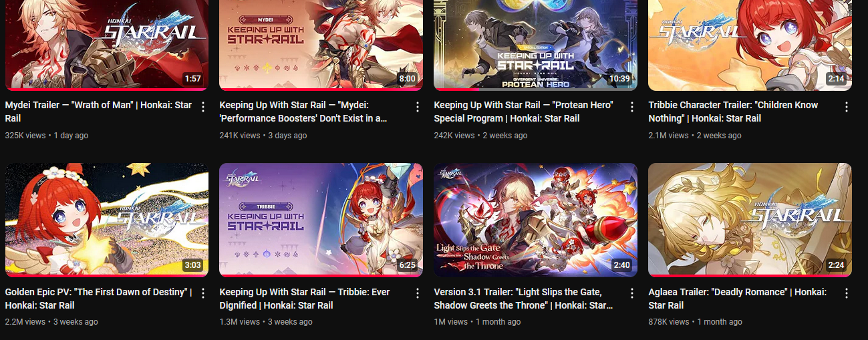
Task: Click title "Keeping Up With Star Rail — Tribbie: Ever Dignified"
Action: coord(305,299)
